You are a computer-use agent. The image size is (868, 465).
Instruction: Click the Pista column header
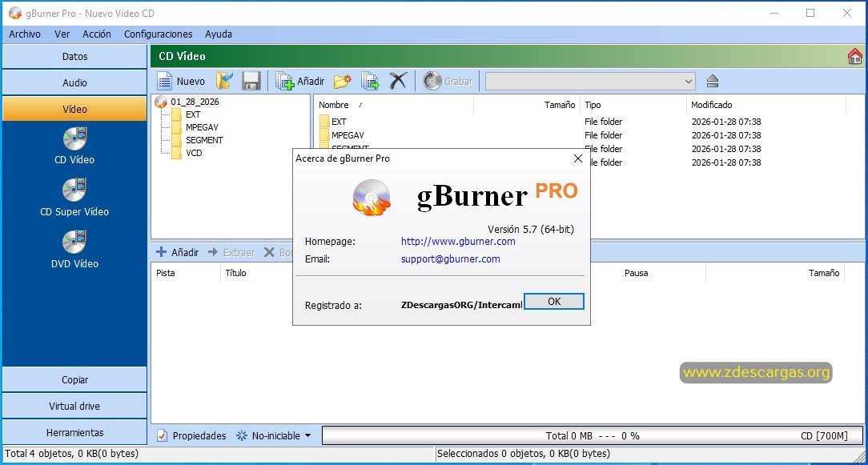pyautogui.click(x=186, y=273)
